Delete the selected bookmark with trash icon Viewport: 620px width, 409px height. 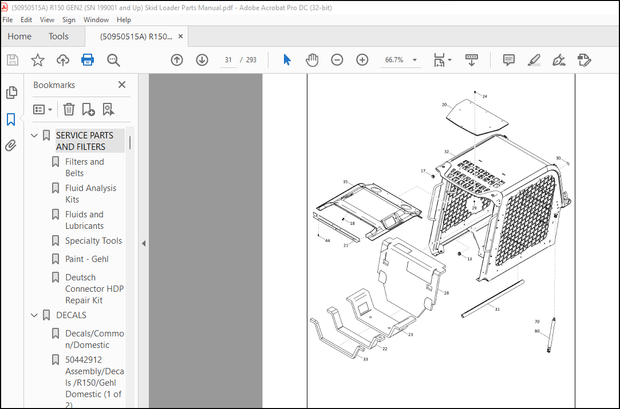pyautogui.click(x=69, y=109)
